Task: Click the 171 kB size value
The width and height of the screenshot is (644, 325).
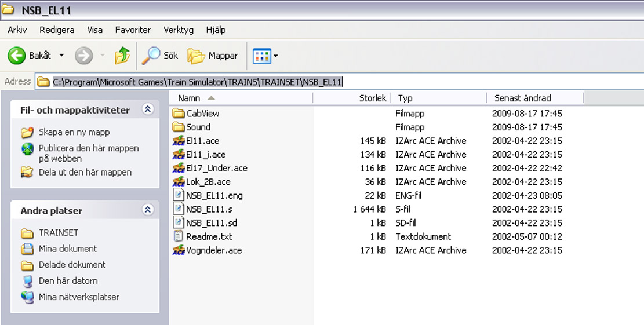Action: click(373, 250)
